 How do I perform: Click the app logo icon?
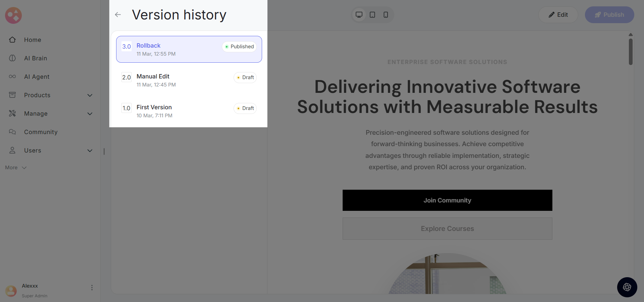[13, 15]
